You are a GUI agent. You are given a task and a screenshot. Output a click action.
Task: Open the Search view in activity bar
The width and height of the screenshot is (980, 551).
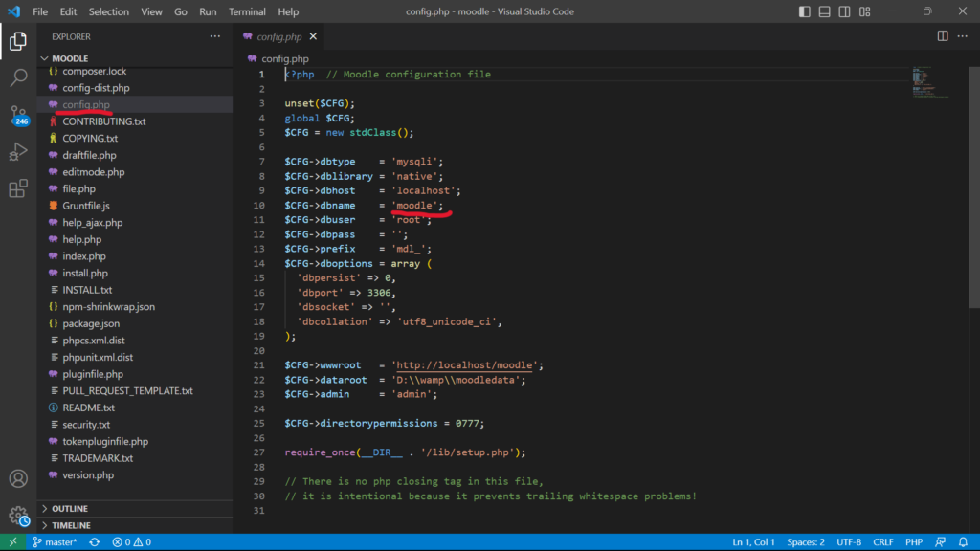pyautogui.click(x=18, y=77)
